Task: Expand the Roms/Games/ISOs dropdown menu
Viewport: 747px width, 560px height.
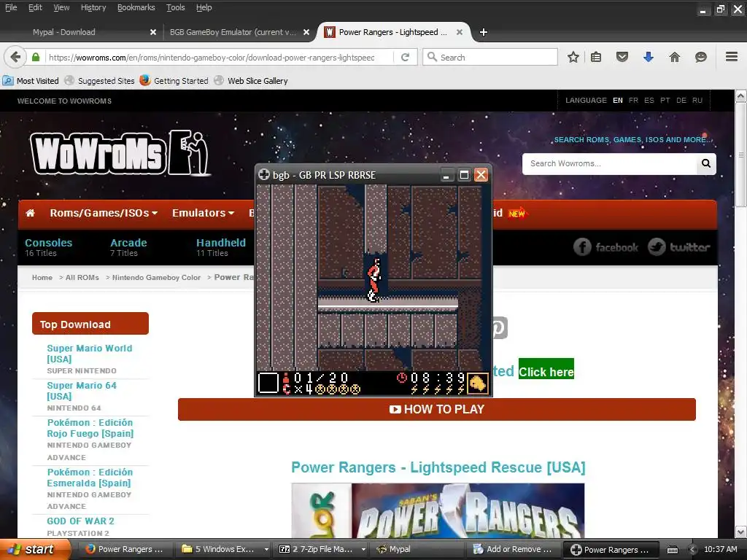Action: pos(104,213)
